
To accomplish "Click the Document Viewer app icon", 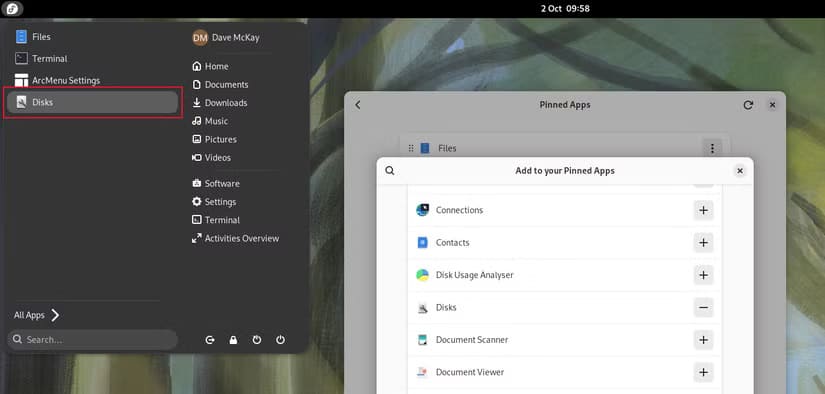I will coord(422,372).
